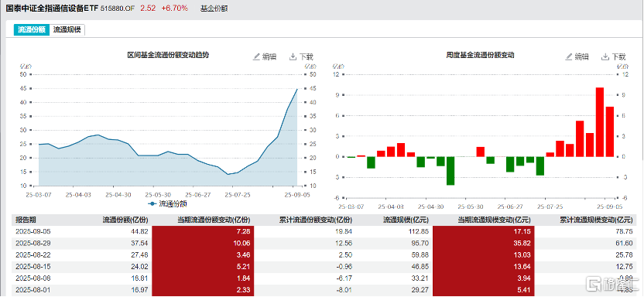The image size is (644, 297).
Task: Click the red 17.15 scale change cell
Action: coord(485,231)
